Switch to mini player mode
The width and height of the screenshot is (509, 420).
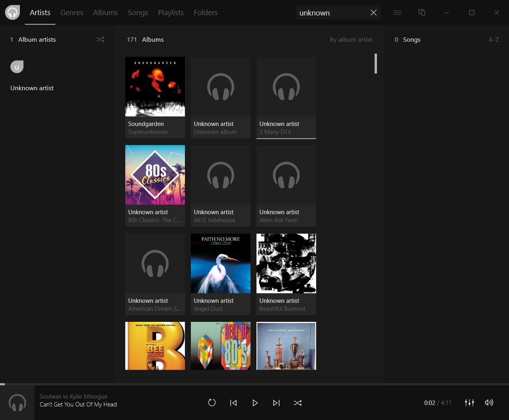pyautogui.click(x=422, y=12)
